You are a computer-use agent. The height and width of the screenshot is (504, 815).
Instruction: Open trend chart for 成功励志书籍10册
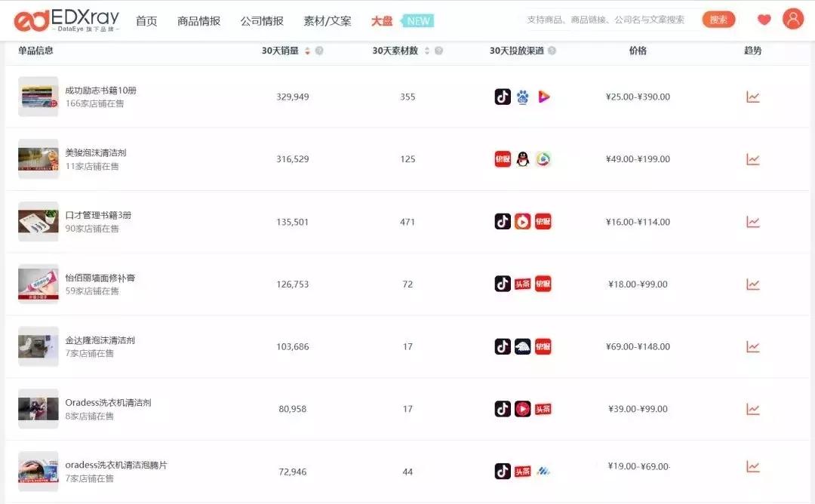click(x=752, y=97)
